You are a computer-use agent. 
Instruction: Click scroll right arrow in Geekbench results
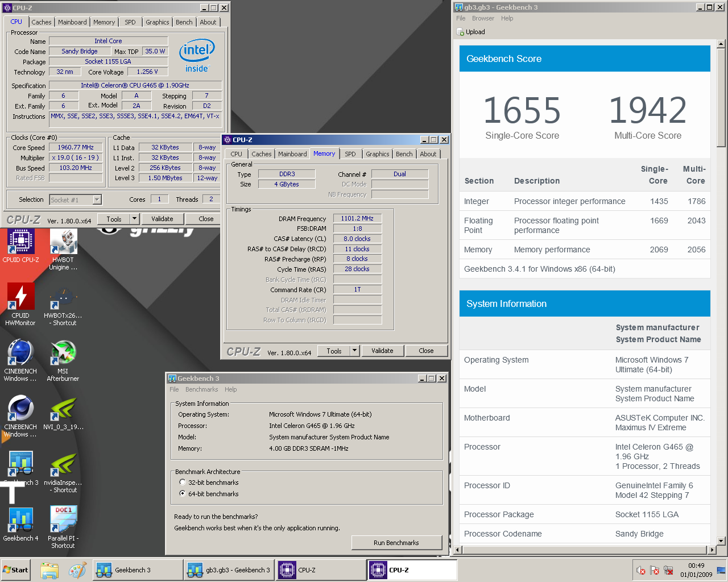(x=712, y=550)
